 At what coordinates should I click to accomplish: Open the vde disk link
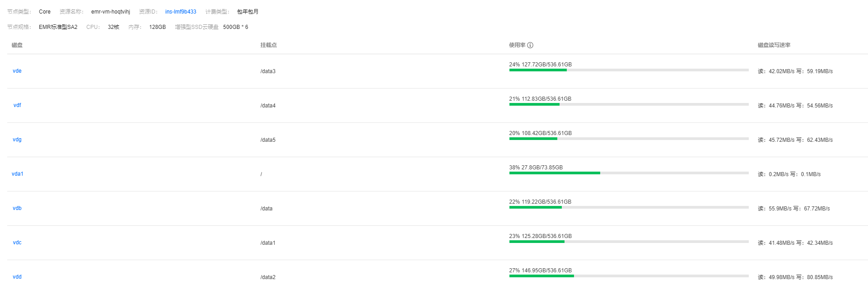(17, 71)
